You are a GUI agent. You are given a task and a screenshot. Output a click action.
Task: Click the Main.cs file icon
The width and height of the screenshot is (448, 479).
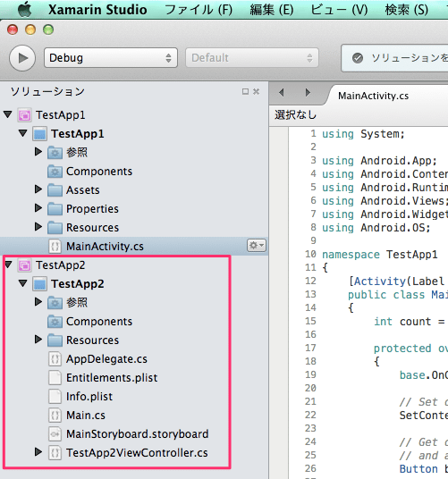coord(55,416)
